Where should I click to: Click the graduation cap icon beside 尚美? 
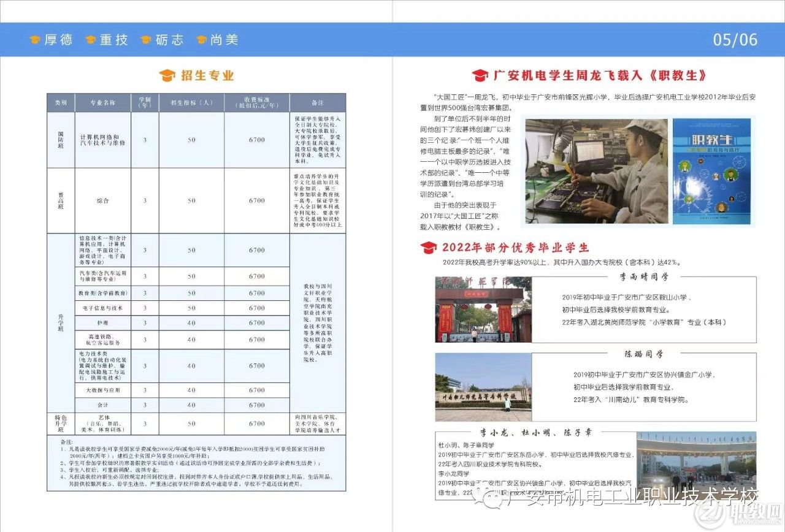[201, 40]
